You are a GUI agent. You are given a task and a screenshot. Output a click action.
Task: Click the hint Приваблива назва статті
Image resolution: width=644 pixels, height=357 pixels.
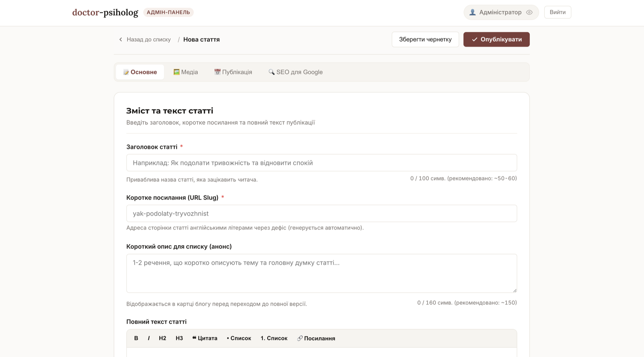192,180
